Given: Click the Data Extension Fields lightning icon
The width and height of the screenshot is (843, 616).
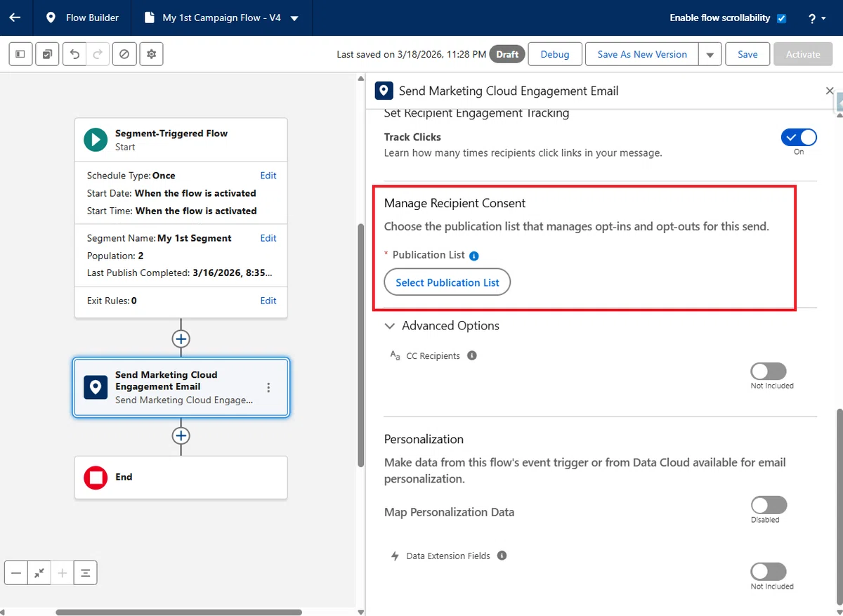Looking at the screenshot, I should click(395, 556).
